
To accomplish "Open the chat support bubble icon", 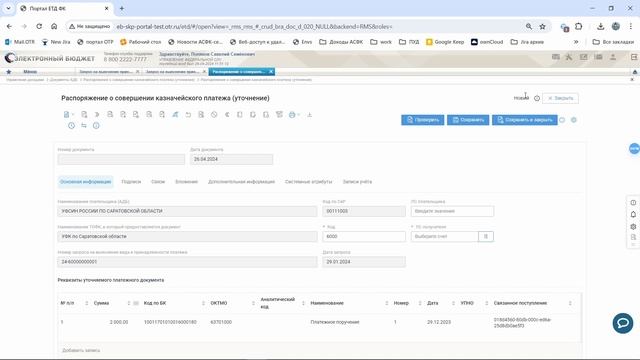I will pos(623,323).
